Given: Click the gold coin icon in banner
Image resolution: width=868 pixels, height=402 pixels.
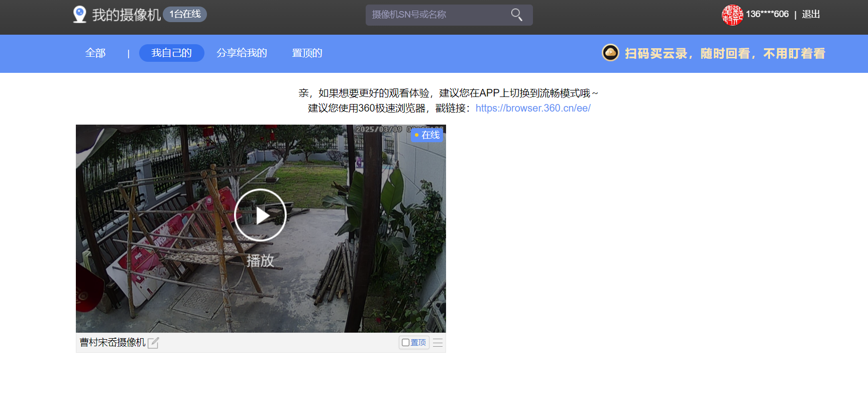Looking at the screenshot, I should tap(610, 53).
